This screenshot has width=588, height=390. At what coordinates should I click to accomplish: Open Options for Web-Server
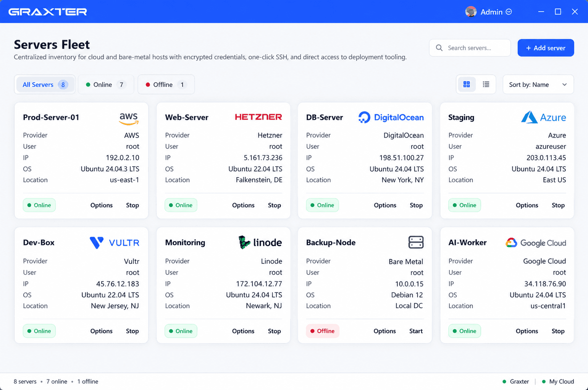[x=243, y=205]
